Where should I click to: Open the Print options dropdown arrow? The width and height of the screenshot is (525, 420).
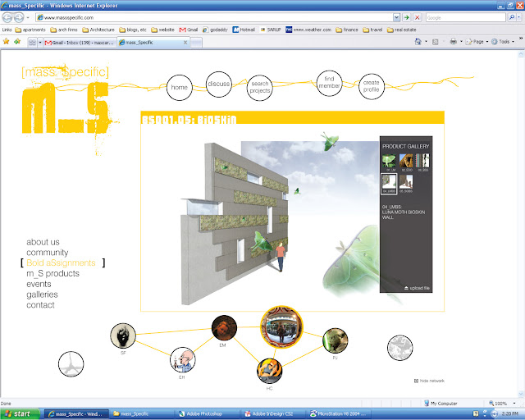[461, 42]
